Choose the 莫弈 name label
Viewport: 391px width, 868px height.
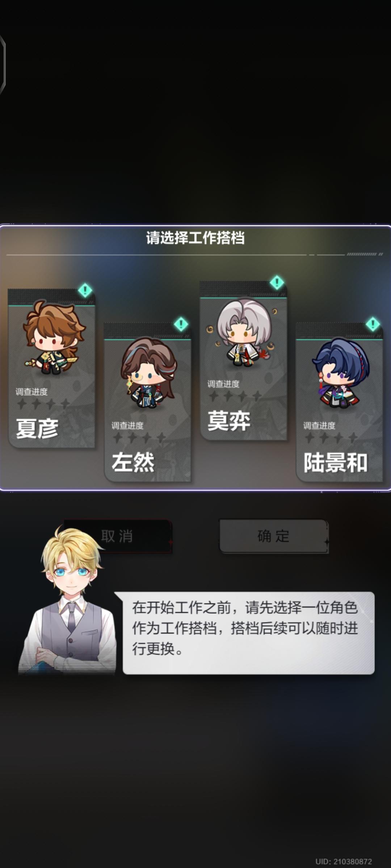pyautogui.click(x=229, y=421)
